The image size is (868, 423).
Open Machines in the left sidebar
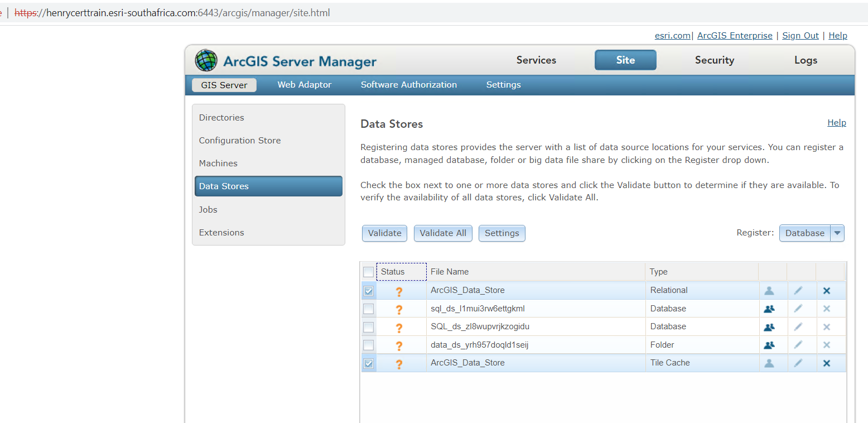pos(218,164)
